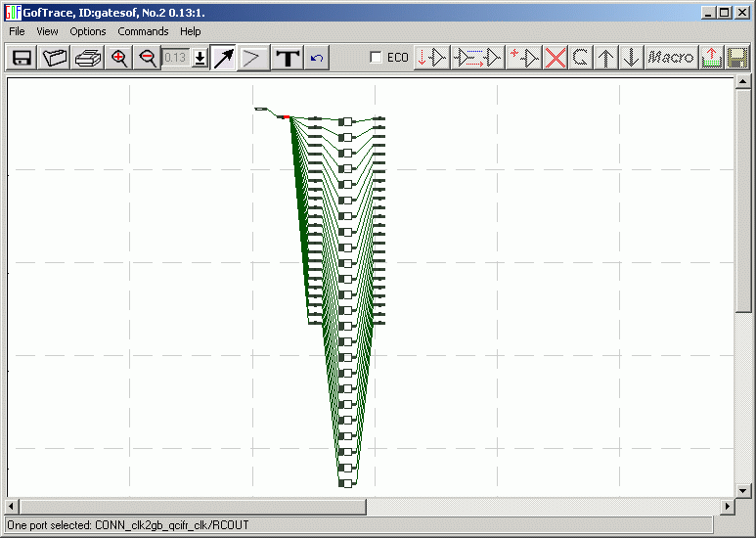The image size is (756, 538).
Task: Zoom in with the plus magnifier
Action: pyautogui.click(x=118, y=58)
